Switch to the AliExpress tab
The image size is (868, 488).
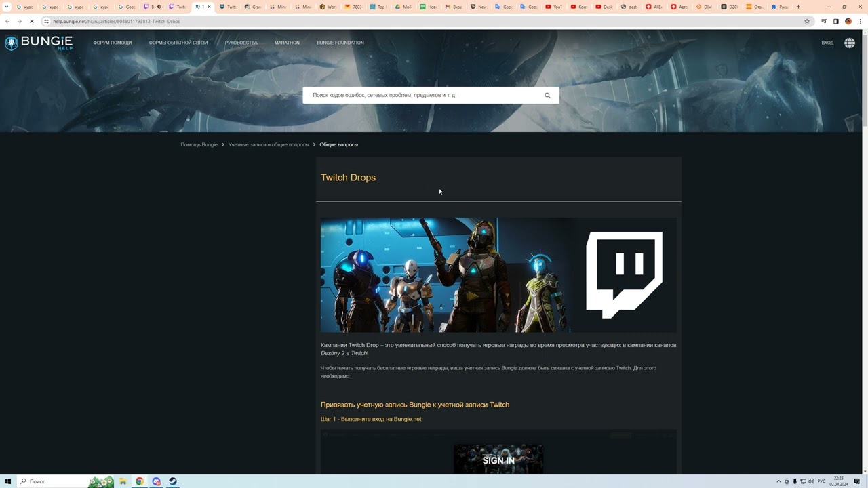[654, 7]
